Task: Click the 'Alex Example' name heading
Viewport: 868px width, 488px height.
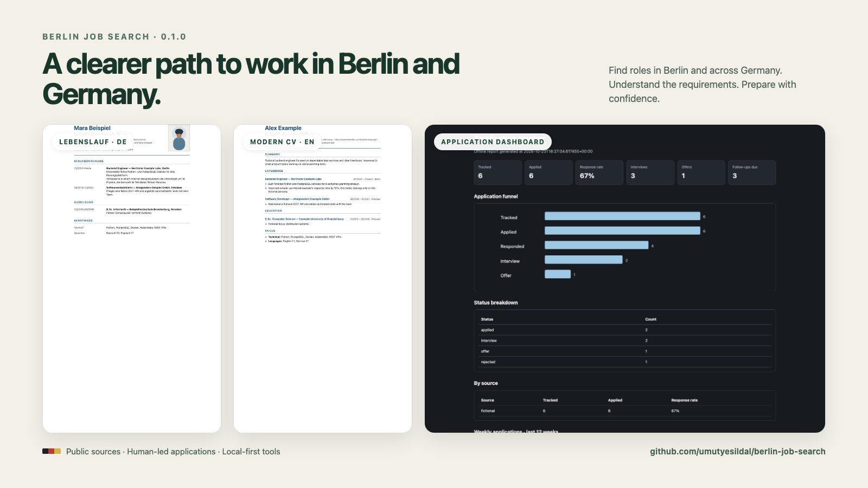Action: coord(283,128)
